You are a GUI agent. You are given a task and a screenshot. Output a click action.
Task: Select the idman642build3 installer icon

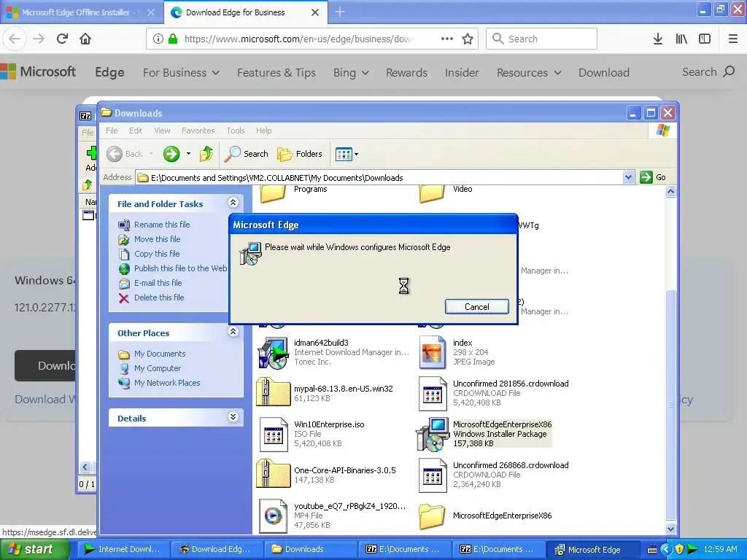273,352
